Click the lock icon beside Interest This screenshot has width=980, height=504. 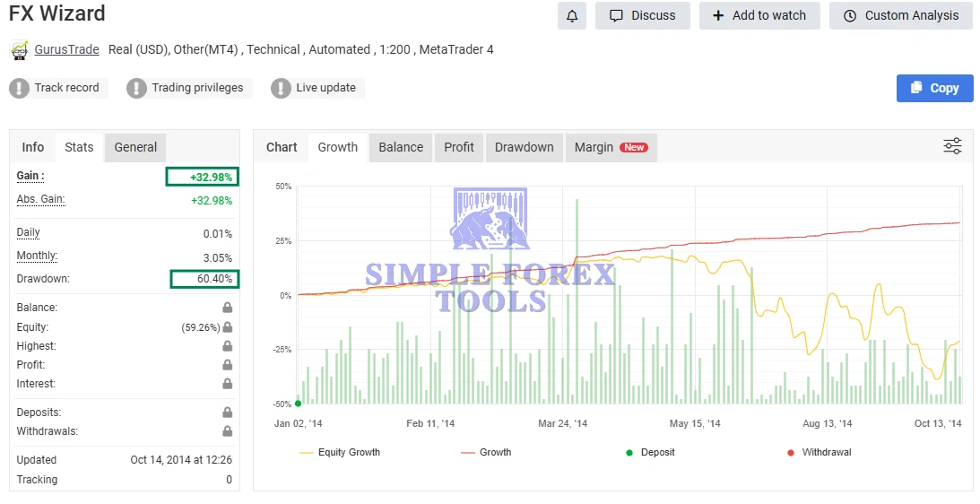[x=228, y=383]
